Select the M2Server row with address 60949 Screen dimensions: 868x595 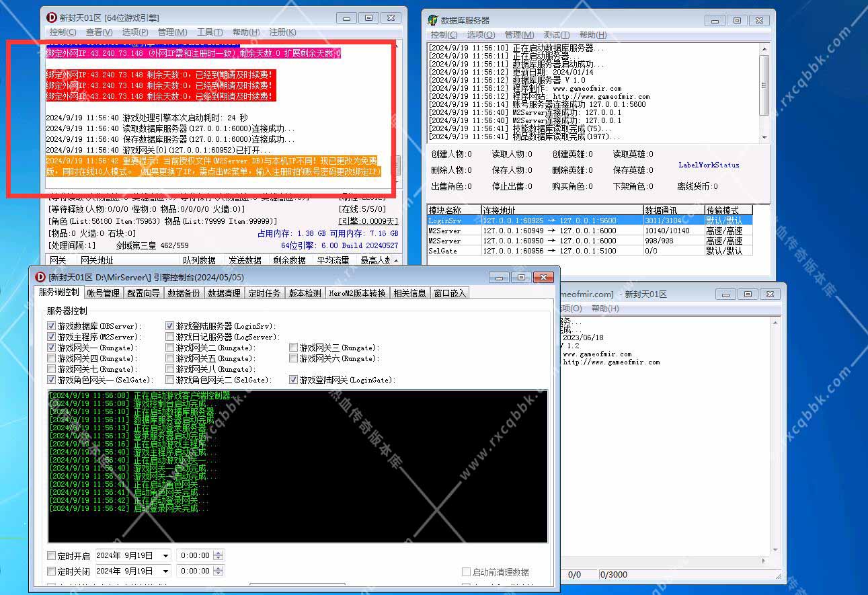coord(590,230)
